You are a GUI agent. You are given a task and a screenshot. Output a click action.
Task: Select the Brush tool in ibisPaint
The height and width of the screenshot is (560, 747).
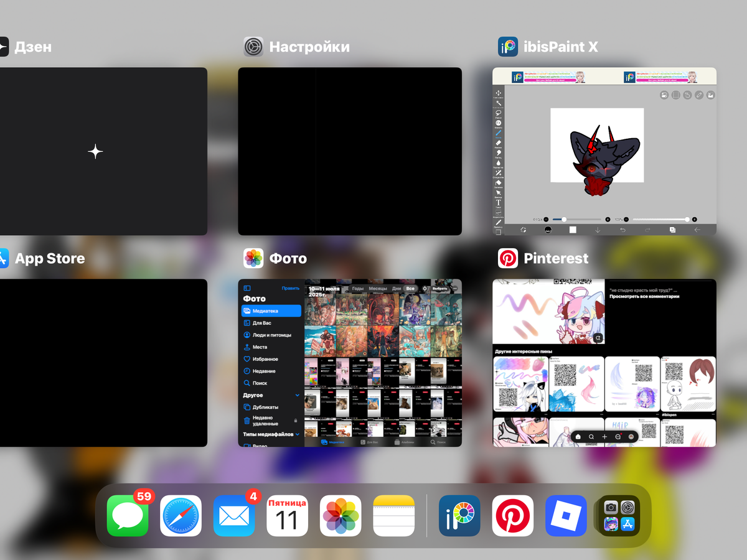[x=499, y=133]
